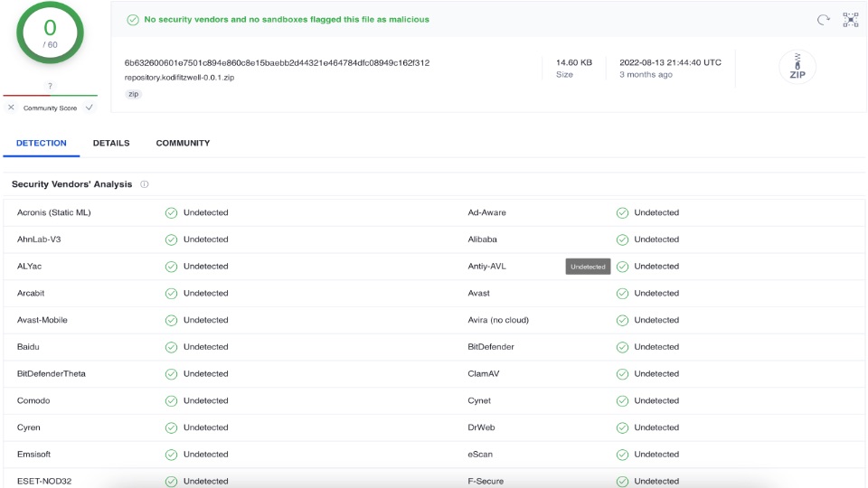Click the 2022-08-13 21:44:40 UTC timestamp
Screen dimensions: 868x488
tap(670, 62)
